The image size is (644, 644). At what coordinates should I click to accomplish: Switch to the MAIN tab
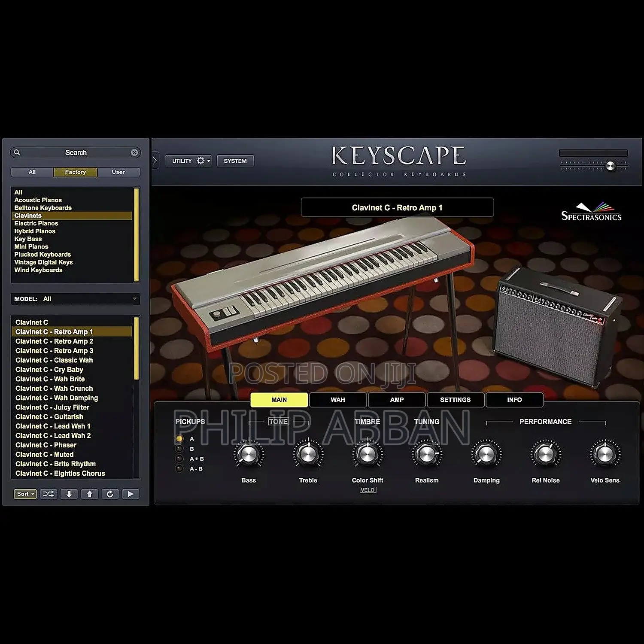click(x=279, y=400)
